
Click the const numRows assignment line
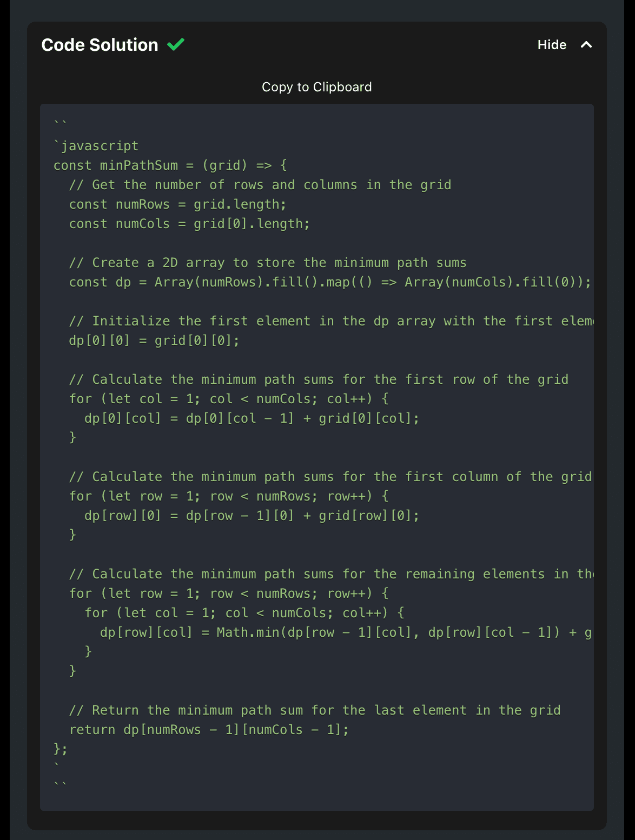coord(177,204)
